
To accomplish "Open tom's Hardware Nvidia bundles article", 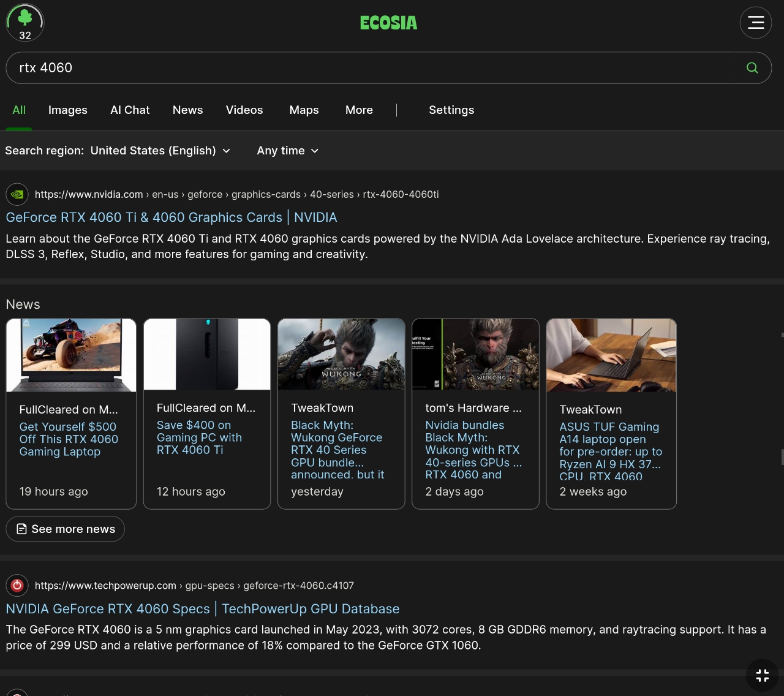I will tap(473, 450).
